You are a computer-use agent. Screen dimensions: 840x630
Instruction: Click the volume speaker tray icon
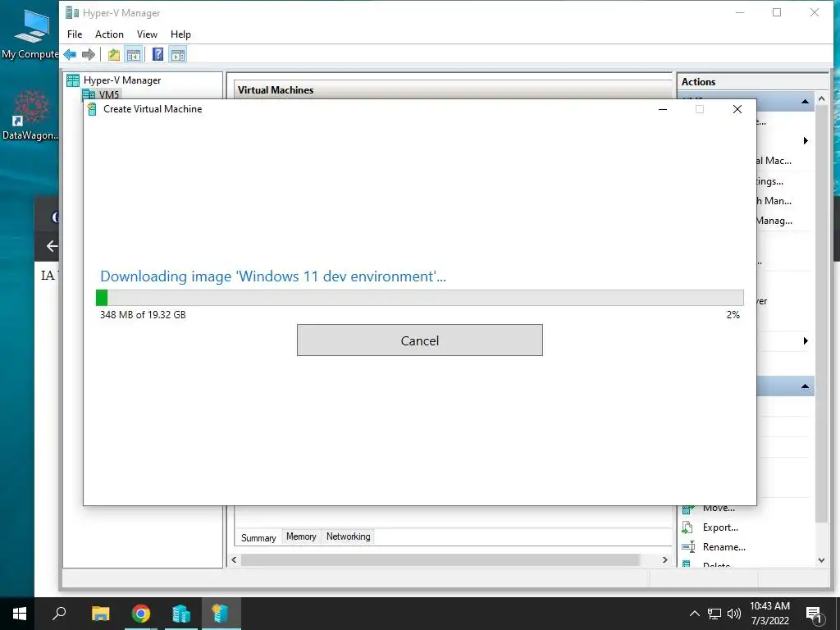coord(733,614)
